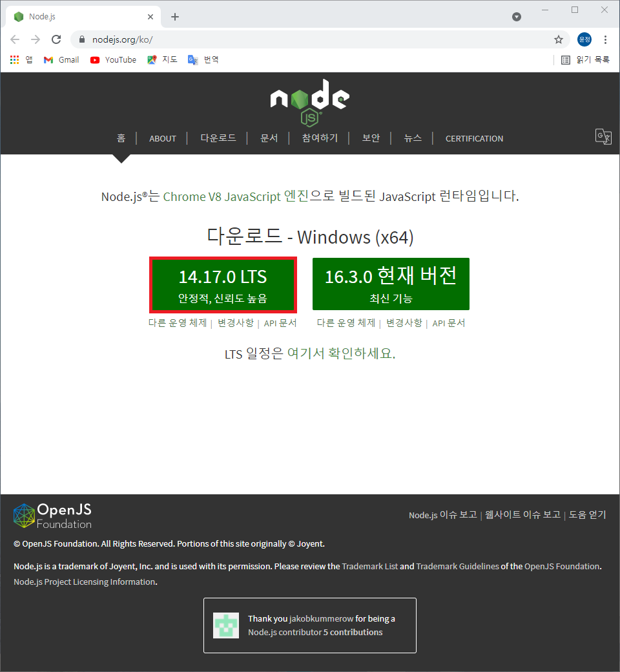
Task: Open the 뉴스 nav item
Action: coord(413,138)
